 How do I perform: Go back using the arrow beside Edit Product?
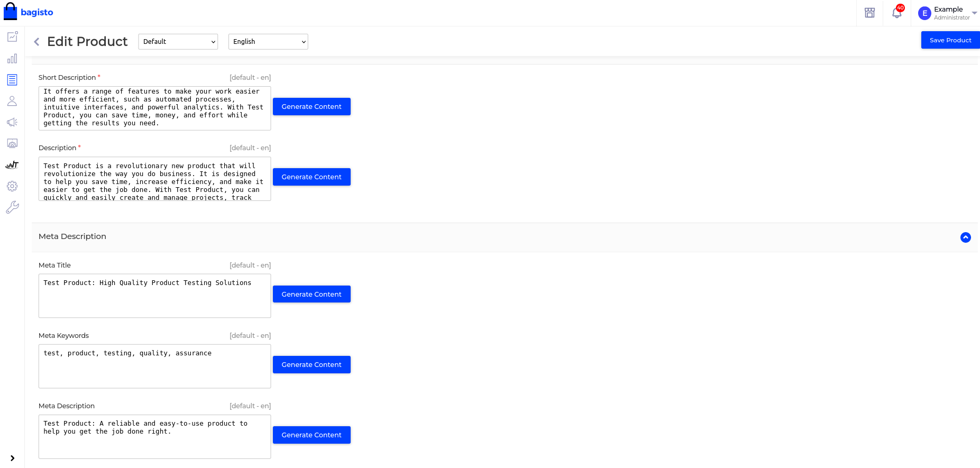click(x=36, y=42)
